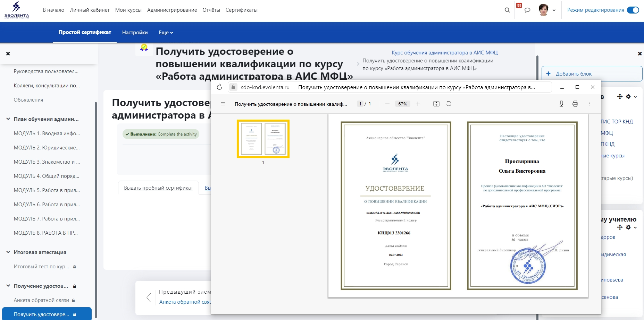
Task: Click the 67% zoom field
Action: point(403,104)
